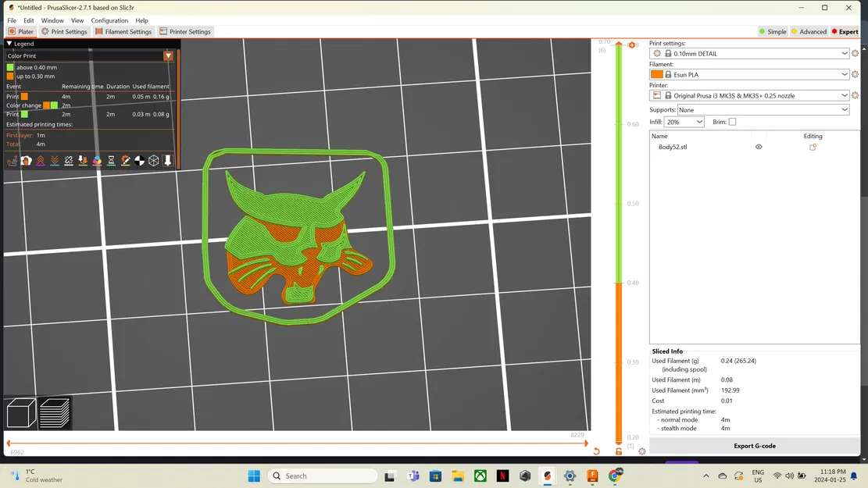Screen dimensions: 868x488
Task: Enable the Brim checkbox
Action: pos(732,122)
